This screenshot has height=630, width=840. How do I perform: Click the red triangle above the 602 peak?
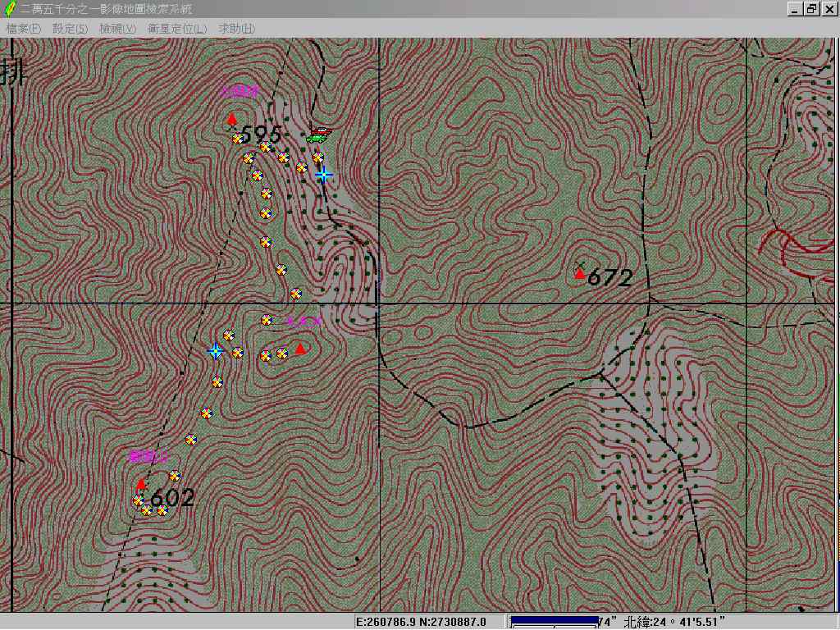141,484
